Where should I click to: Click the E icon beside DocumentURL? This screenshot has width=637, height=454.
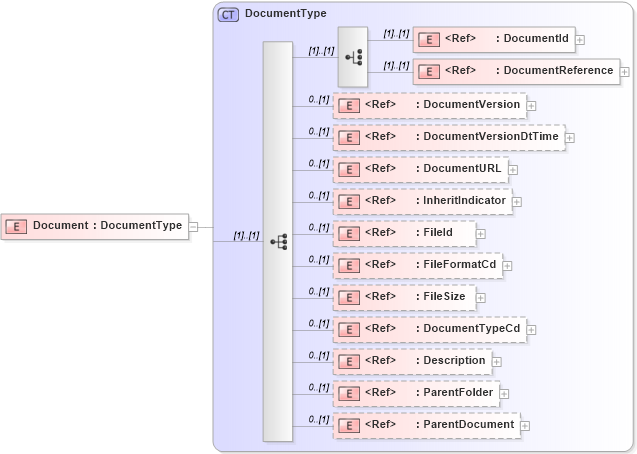click(349, 170)
